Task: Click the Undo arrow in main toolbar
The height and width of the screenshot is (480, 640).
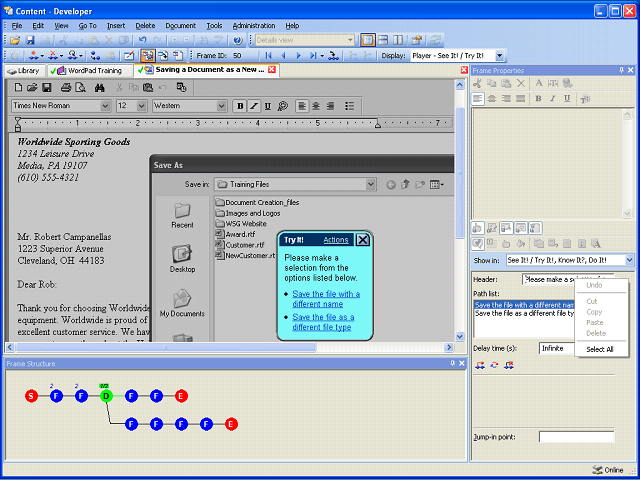Action: [x=142, y=40]
